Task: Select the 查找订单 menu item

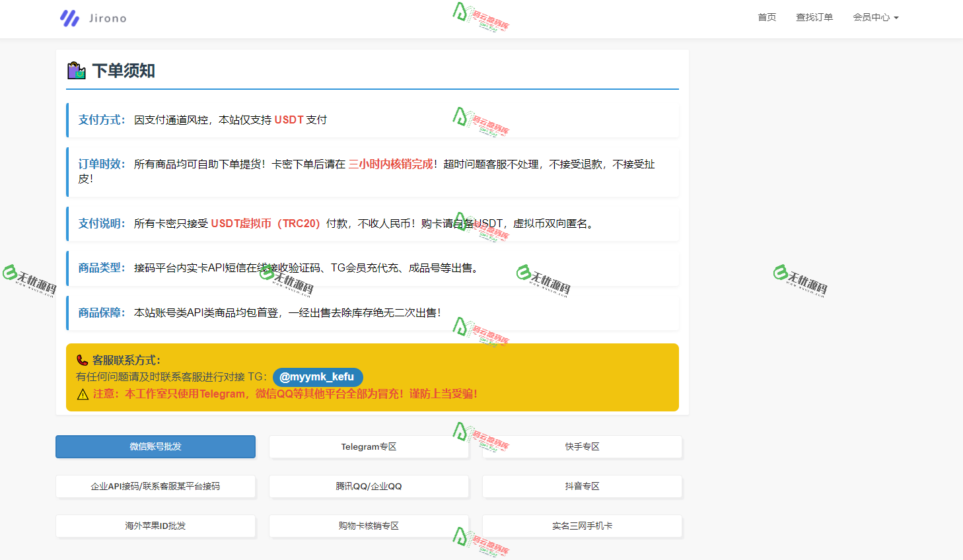Action: point(814,17)
